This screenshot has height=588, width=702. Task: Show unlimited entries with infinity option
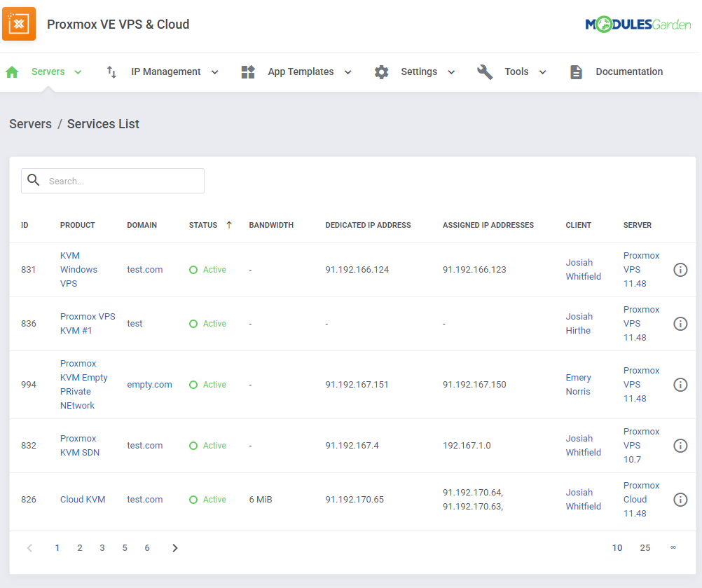673,547
